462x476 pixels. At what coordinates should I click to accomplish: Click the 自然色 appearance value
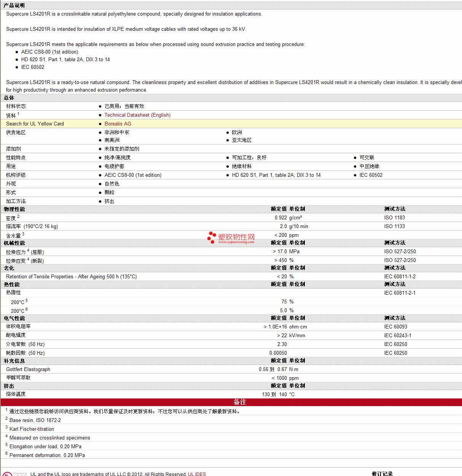112,184
